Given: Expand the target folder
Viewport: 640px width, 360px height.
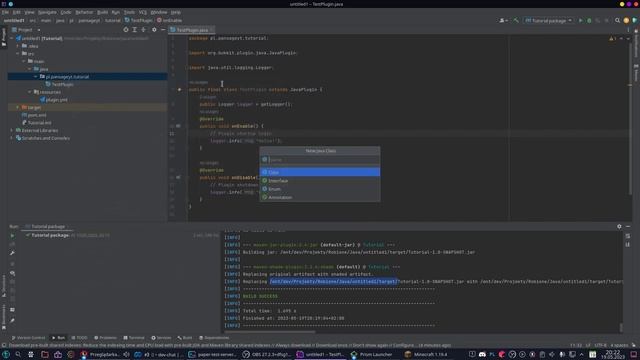Looking at the screenshot, I should tap(18, 107).
